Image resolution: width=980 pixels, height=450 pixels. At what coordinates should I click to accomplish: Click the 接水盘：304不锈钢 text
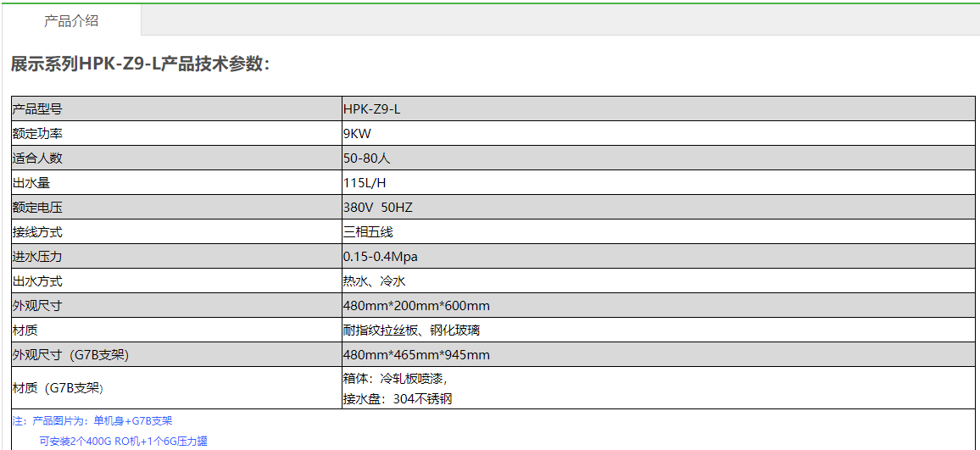point(397,398)
